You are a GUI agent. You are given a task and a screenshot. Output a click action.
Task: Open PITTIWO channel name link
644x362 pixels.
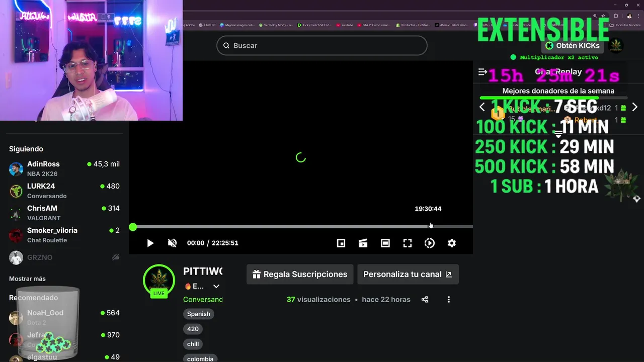[203, 271]
